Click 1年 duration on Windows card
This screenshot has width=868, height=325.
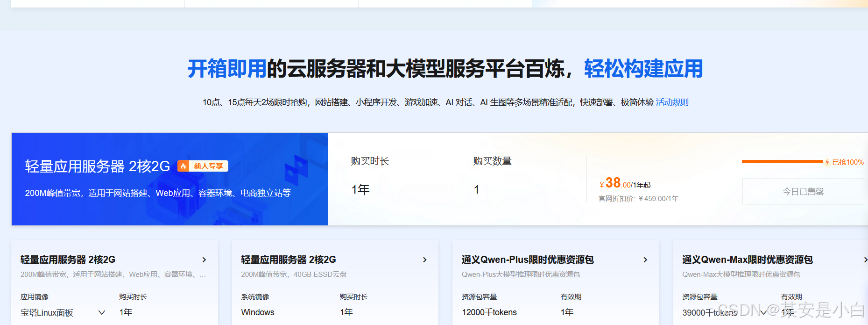click(x=346, y=312)
